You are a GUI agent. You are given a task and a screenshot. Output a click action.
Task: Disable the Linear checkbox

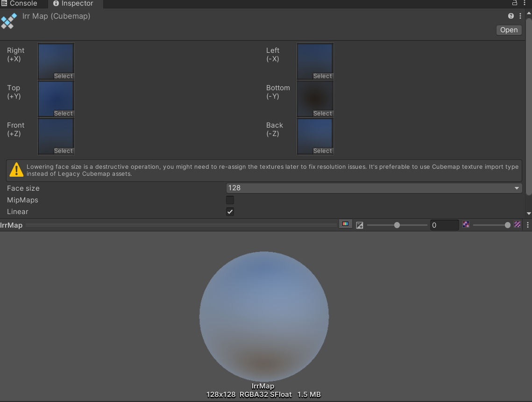pyautogui.click(x=230, y=211)
